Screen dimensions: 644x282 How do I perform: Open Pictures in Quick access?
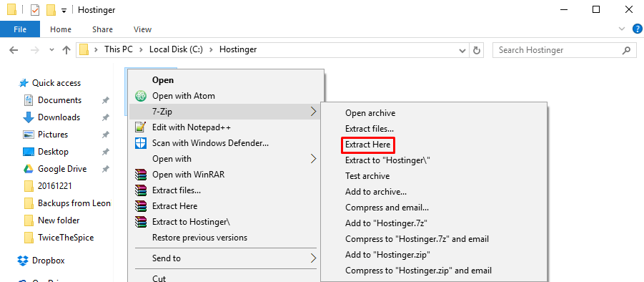tap(53, 135)
